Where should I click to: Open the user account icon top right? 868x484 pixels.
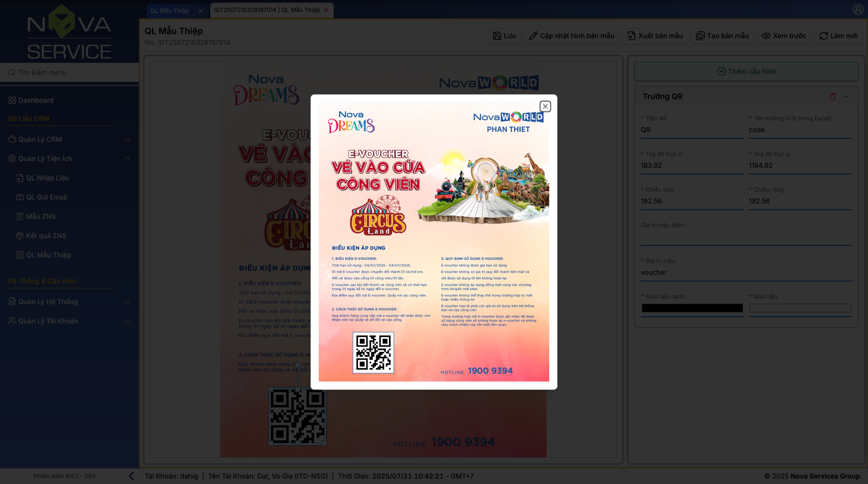pos(858,9)
